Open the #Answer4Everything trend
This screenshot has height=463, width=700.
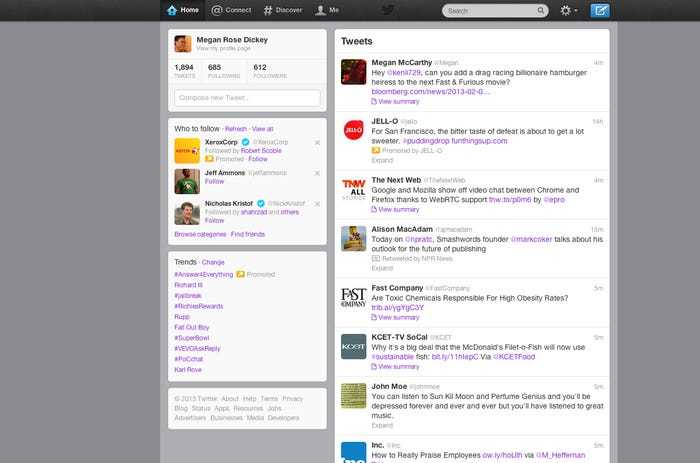[204, 275]
